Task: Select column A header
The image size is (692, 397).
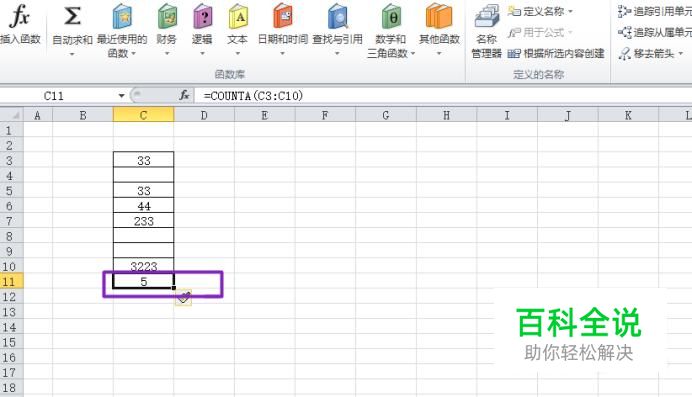Action: [38, 116]
